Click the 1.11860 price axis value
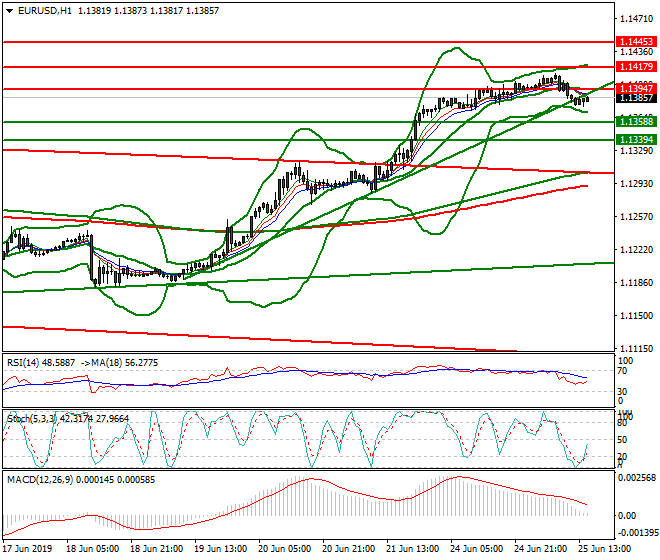Viewport: 660px width, 560px height. point(636,283)
